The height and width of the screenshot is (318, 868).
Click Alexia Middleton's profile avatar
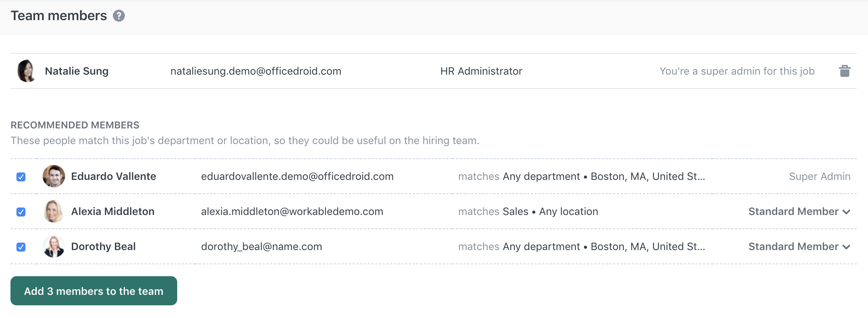click(54, 211)
